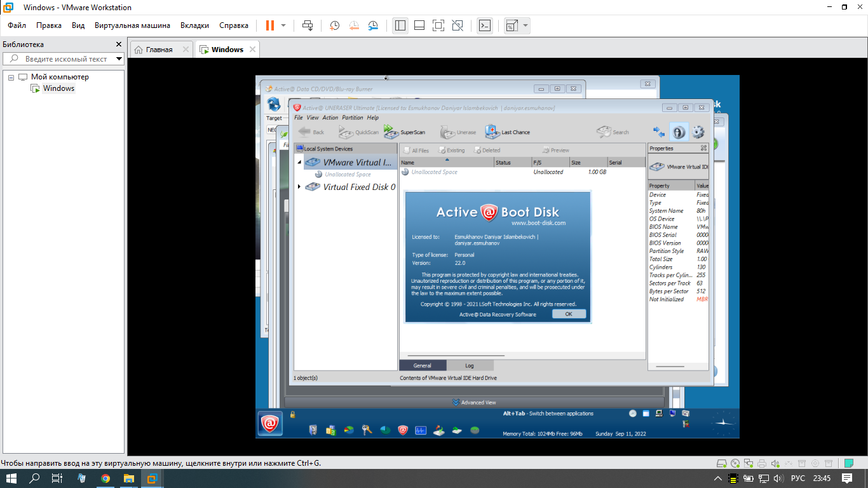Click the orange Pause VM icon

pyautogui.click(x=270, y=25)
